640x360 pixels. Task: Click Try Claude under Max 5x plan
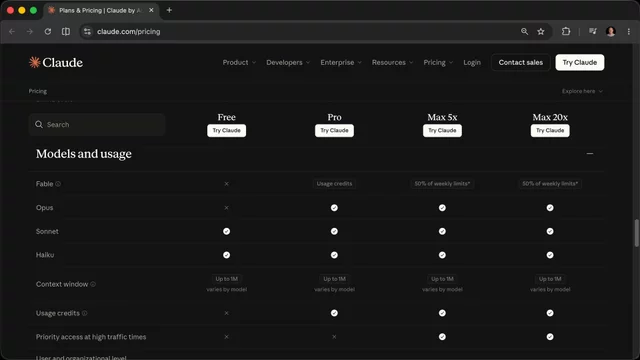(x=442, y=131)
